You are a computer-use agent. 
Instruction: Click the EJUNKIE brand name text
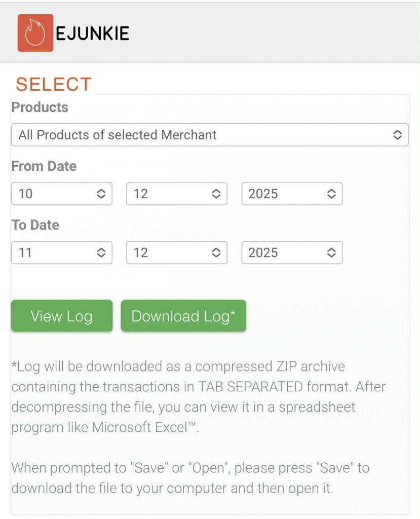pos(92,33)
